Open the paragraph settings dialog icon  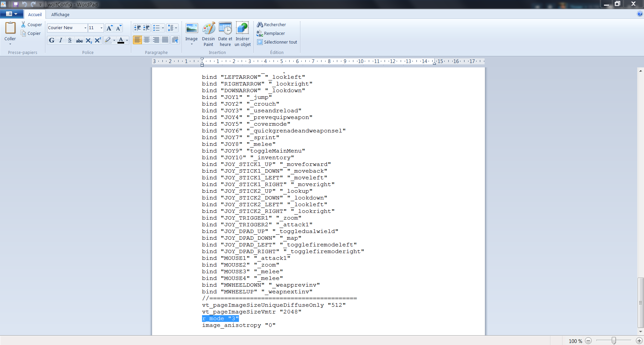click(175, 40)
